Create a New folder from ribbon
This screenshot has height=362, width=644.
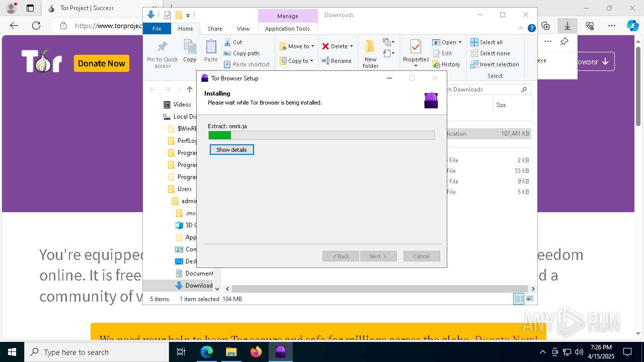click(x=370, y=54)
